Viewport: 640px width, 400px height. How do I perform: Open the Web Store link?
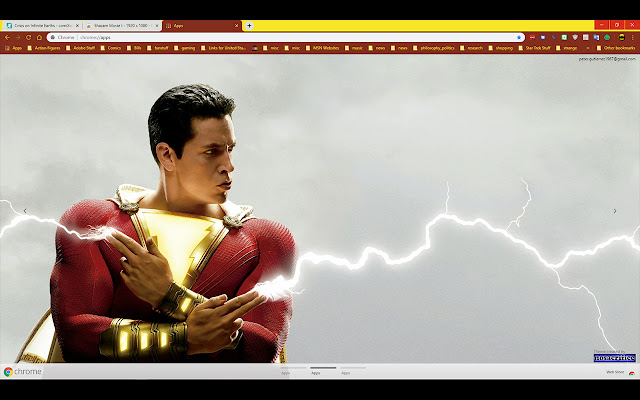(x=615, y=372)
